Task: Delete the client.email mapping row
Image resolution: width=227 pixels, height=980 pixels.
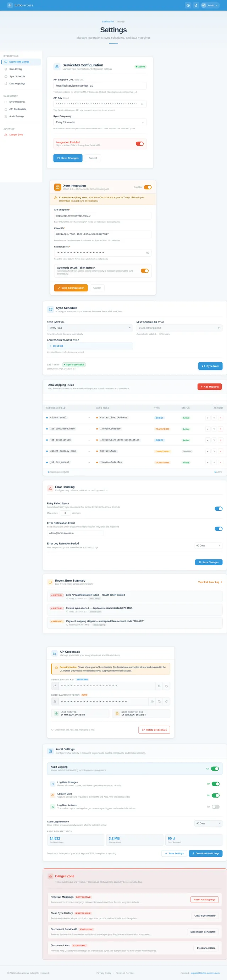Action: pos(221,418)
